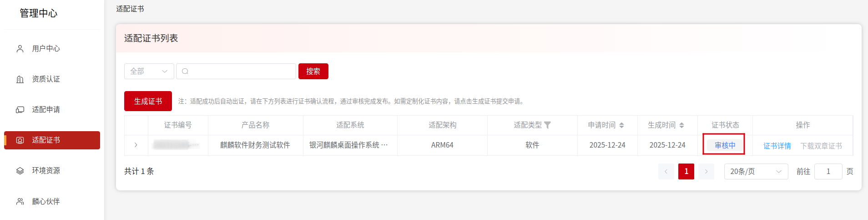Screen dimensions: 868x220
Task: Click the 环境资源 layers icon
Action: (20, 171)
